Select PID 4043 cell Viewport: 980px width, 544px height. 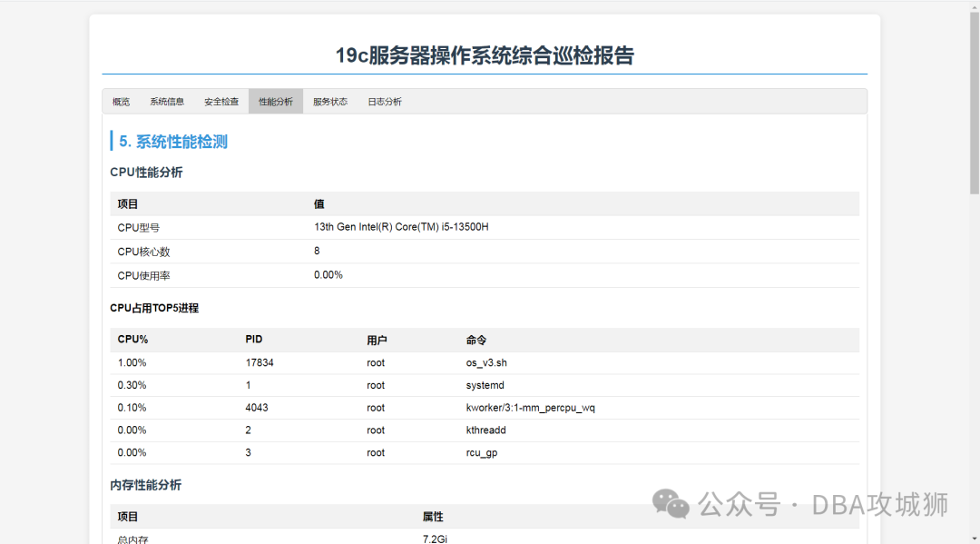[x=257, y=408]
